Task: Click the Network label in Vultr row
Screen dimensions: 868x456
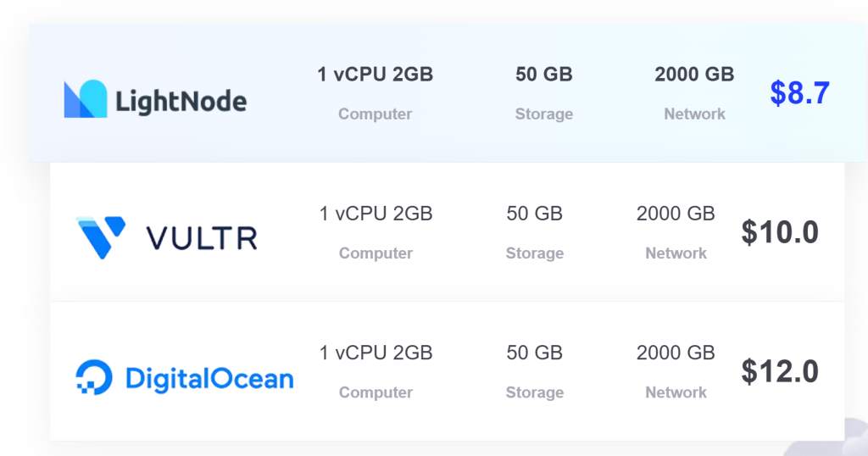Action: 676,253
